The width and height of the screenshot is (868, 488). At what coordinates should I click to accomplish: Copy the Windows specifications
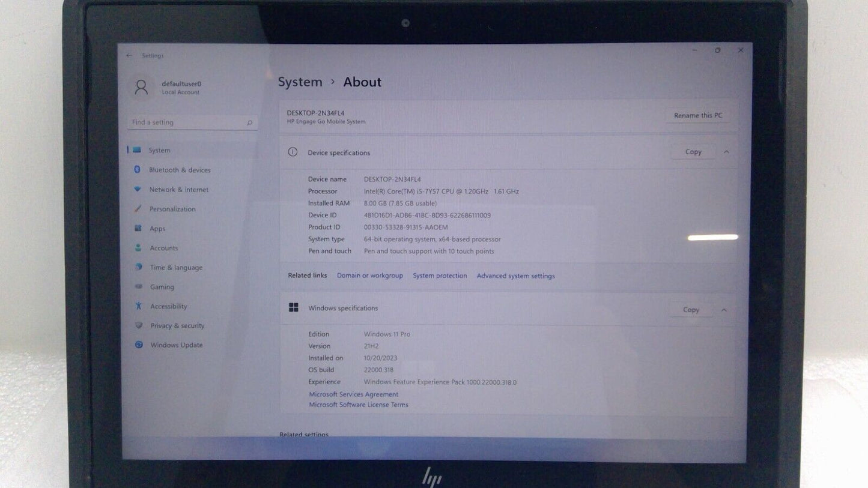[691, 310]
